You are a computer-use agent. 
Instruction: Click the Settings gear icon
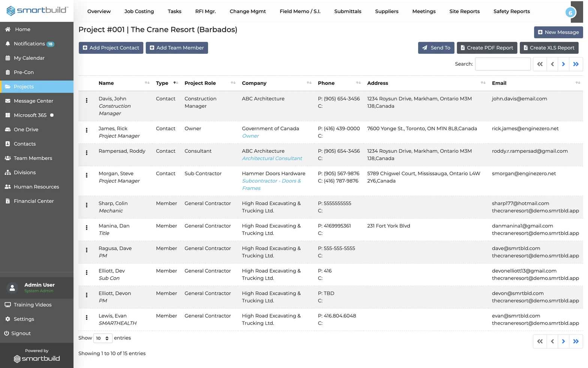click(7, 319)
